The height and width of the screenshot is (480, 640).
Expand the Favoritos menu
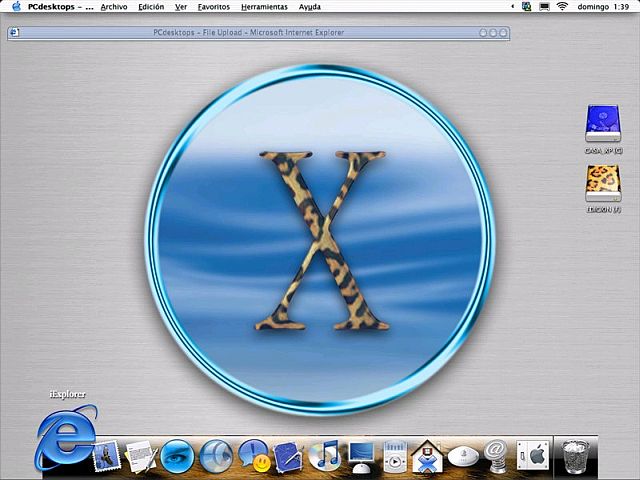click(x=213, y=6)
